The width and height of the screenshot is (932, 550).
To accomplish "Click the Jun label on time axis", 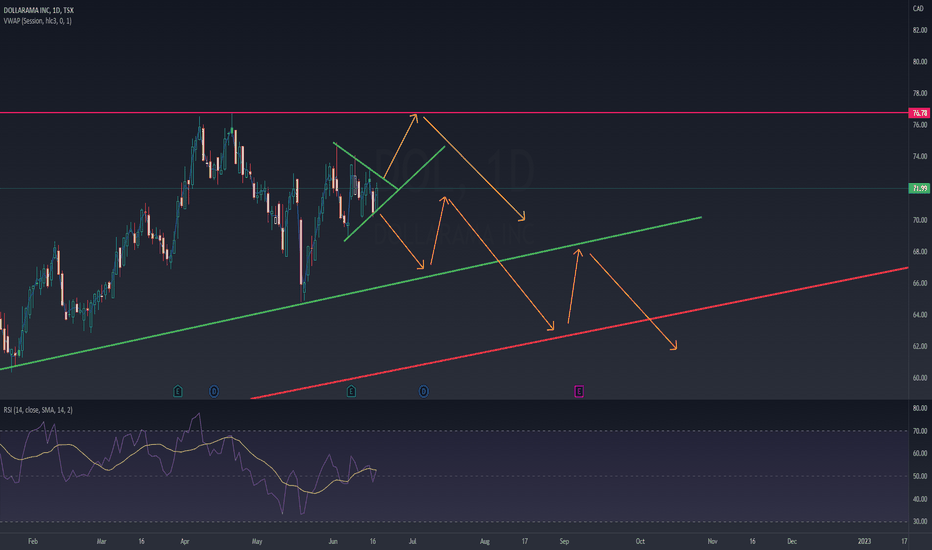I will (x=333, y=542).
